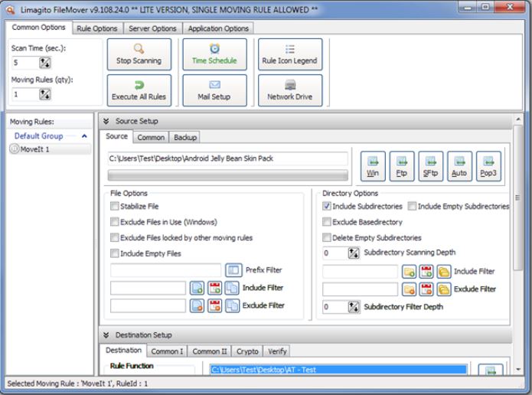The width and height of the screenshot is (532, 395).
Task: Open the Verify tab
Action: 278,351
